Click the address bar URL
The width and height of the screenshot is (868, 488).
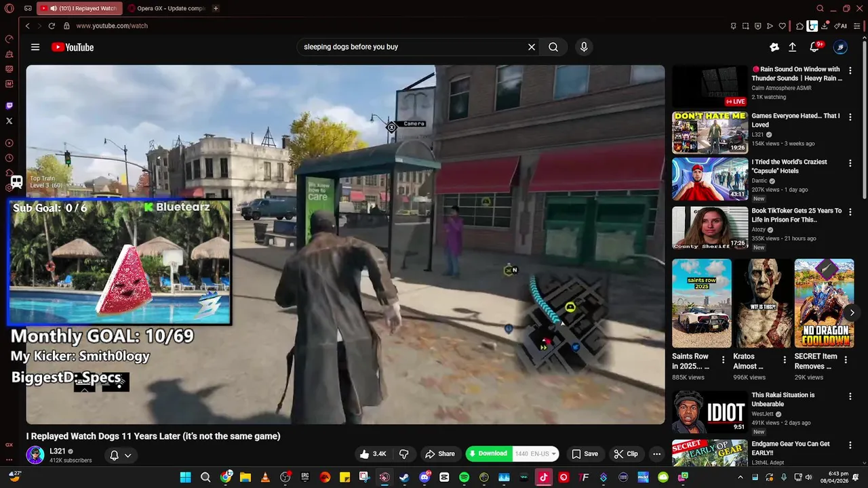point(112,26)
